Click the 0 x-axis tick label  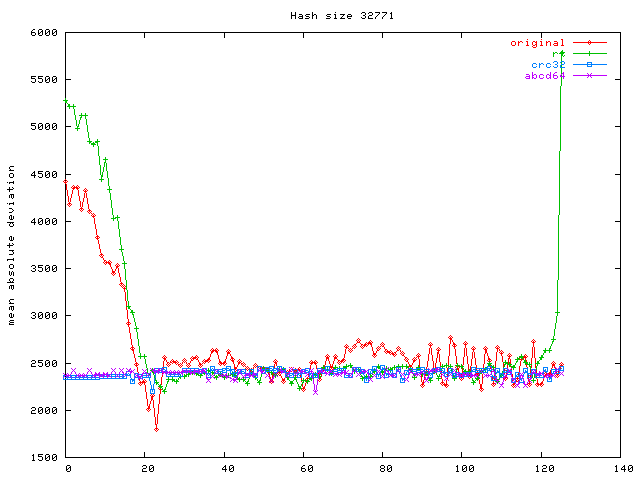click(x=68, y=468)
